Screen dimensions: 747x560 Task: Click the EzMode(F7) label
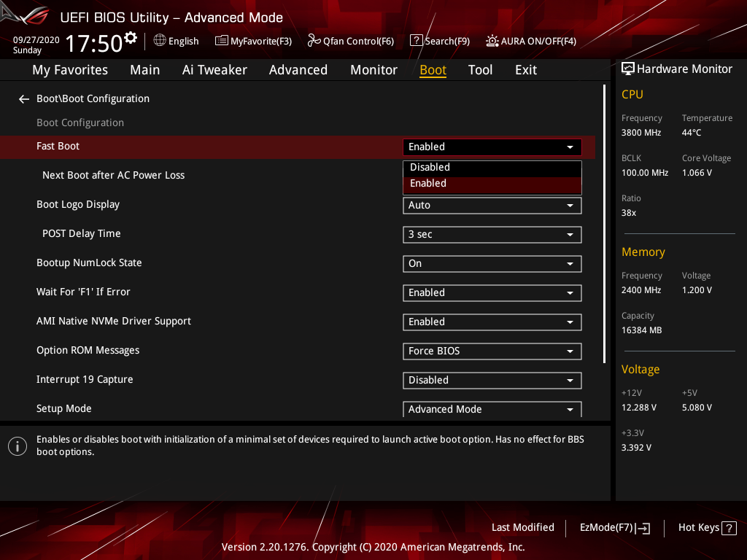pos(606,528)
